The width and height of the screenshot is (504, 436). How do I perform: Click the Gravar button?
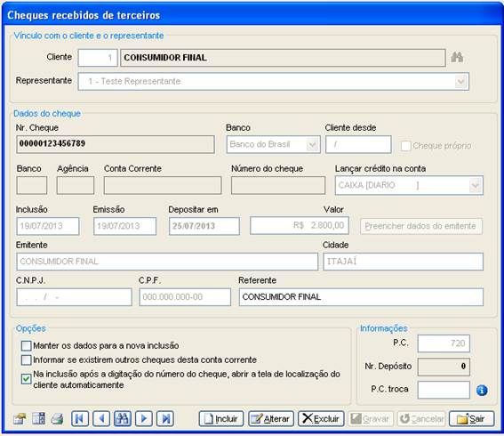click(371, 418)
